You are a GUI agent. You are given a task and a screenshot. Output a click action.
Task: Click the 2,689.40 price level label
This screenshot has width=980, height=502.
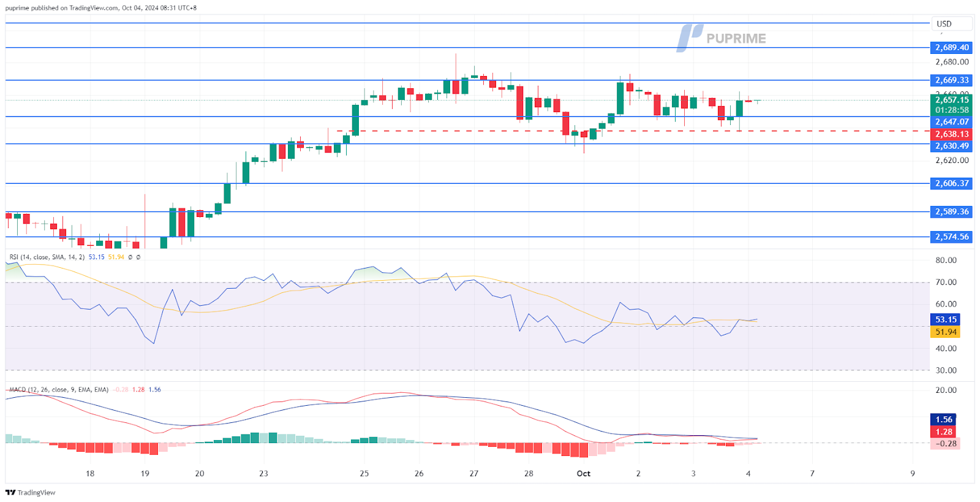(x=951, y=47)
